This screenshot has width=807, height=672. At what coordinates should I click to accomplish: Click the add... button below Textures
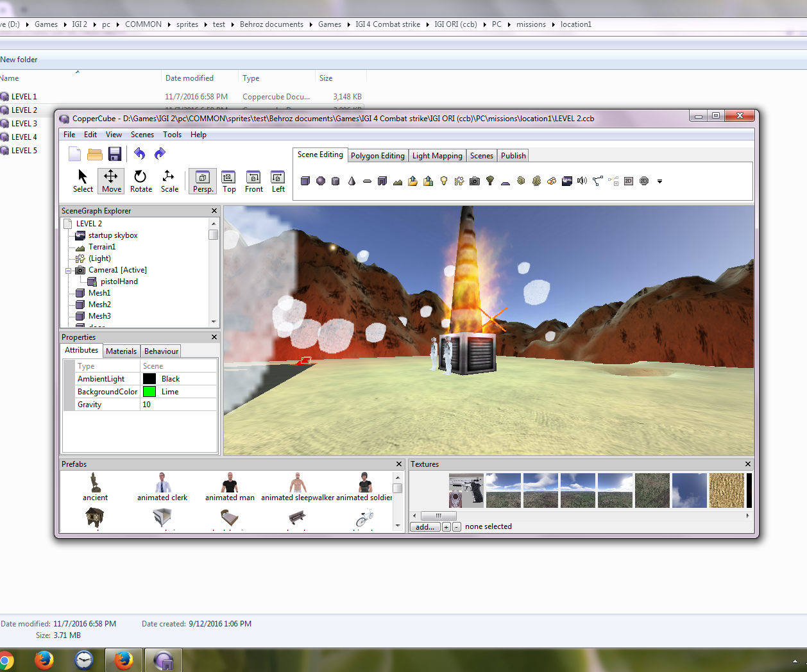coord(424,526)
